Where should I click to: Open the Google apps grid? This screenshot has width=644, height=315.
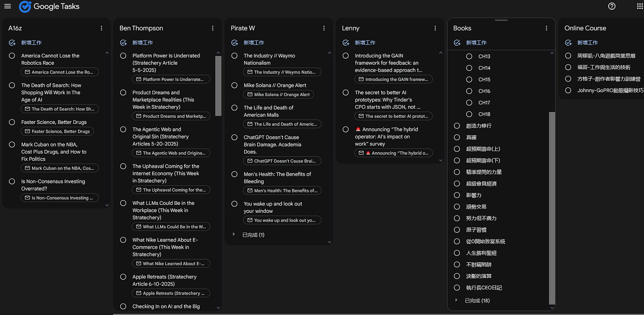point(639,6)
